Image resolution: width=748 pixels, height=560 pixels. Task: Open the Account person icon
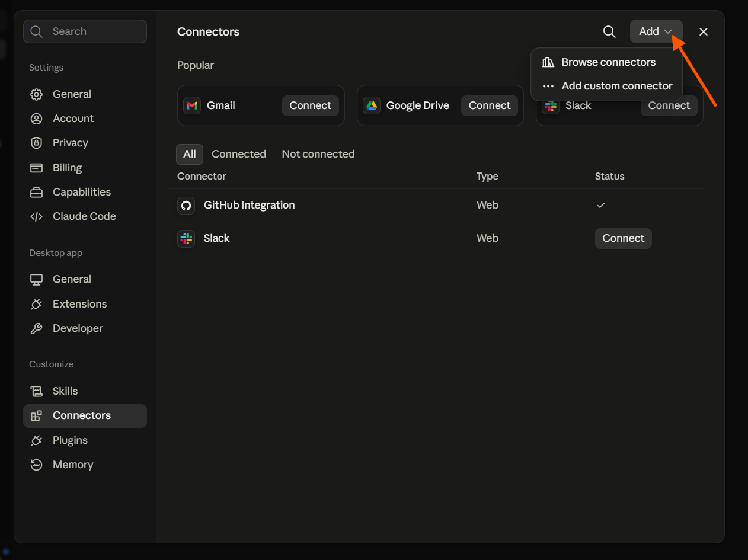tap(36, 119)
